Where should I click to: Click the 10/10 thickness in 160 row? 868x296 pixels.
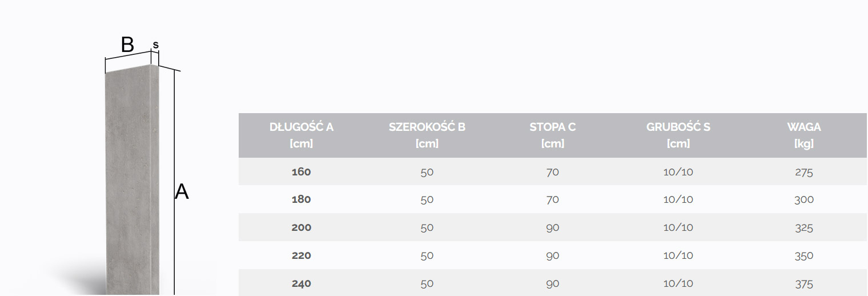click(x=678, y=172)
